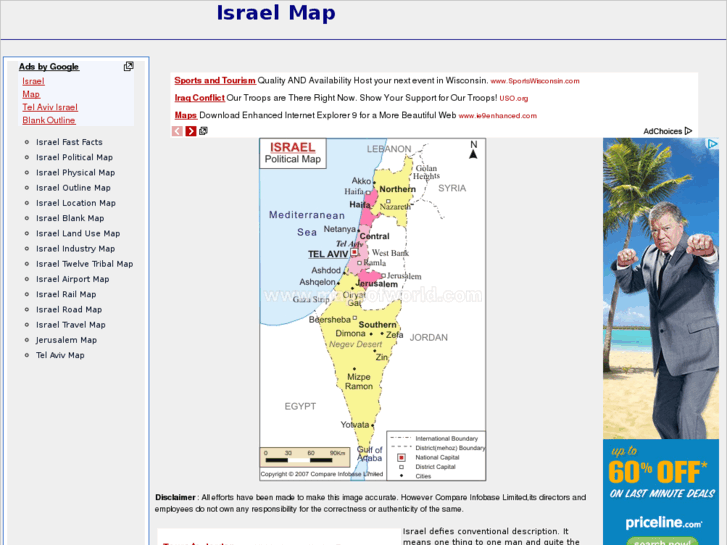Click the map distance scale bar
Viewport: 727px width, 545px height.
(x=304, y=456)
